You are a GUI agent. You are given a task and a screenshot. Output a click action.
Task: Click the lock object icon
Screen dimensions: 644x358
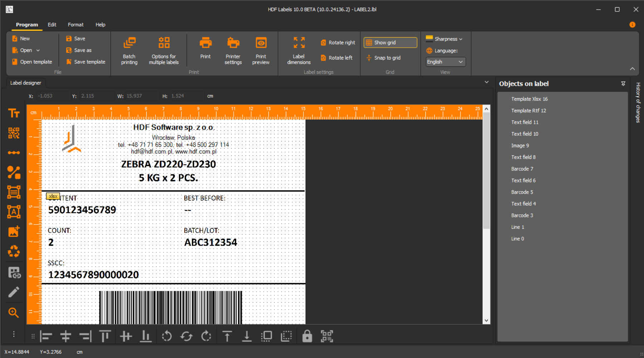pos(307,336)
